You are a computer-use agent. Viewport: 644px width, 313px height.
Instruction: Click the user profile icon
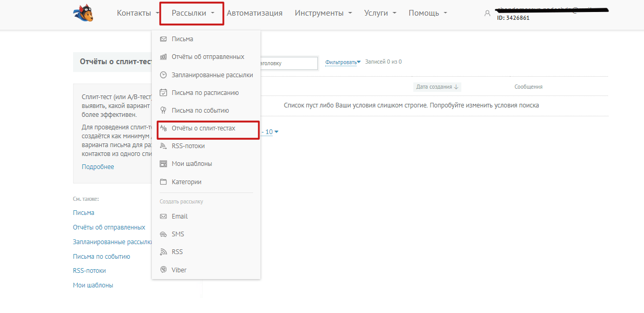[487, 13]
